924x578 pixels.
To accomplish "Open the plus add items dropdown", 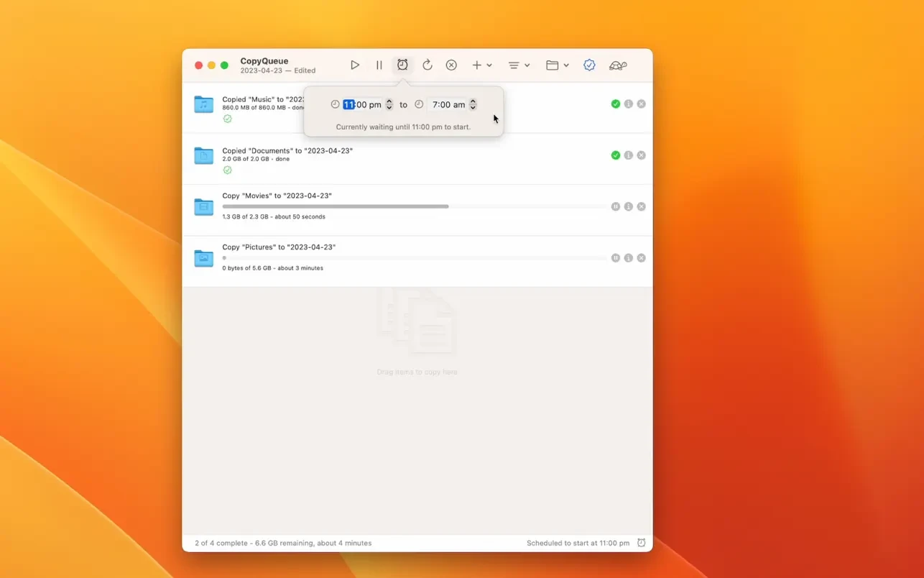I will click(x=481, y=65).
